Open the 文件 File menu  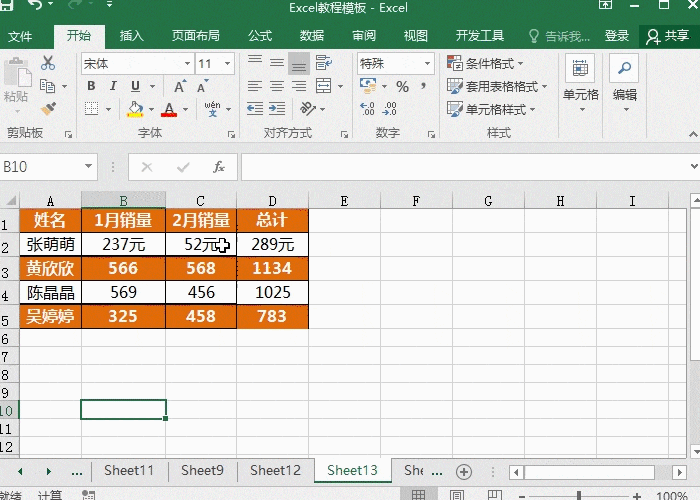(x=20, y=36)
